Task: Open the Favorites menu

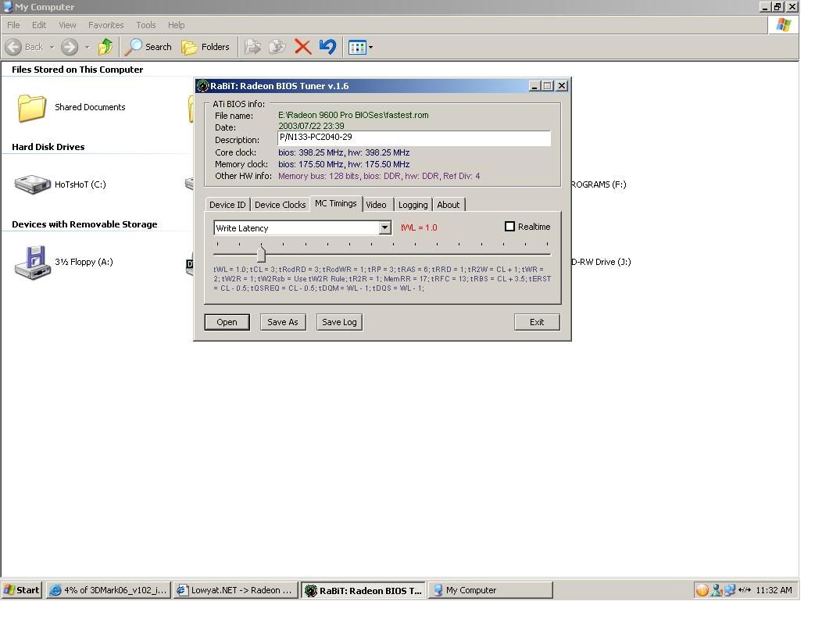Action: (x=105, y=25)
